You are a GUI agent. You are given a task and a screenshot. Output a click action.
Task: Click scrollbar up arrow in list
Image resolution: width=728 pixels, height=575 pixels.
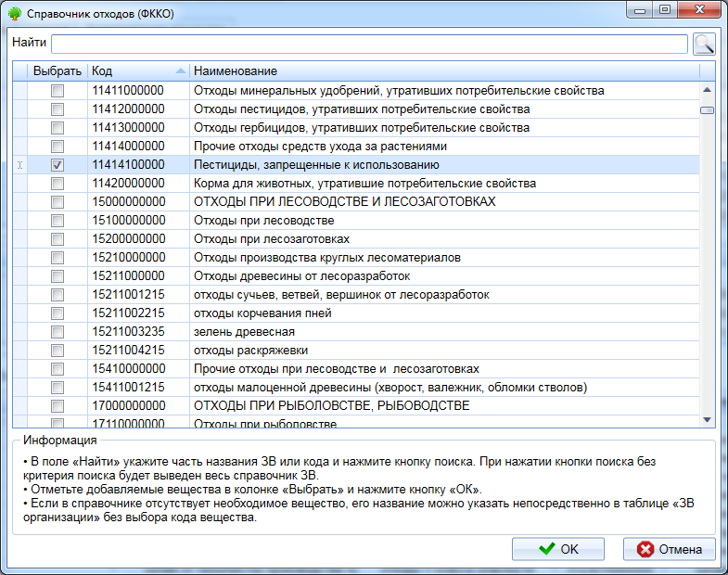pyautogui.click(x=707, y=90)
